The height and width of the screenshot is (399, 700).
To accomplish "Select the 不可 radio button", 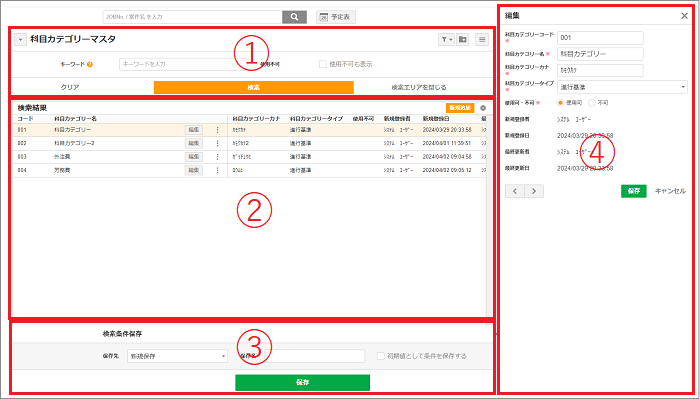I will click(592, 103).
